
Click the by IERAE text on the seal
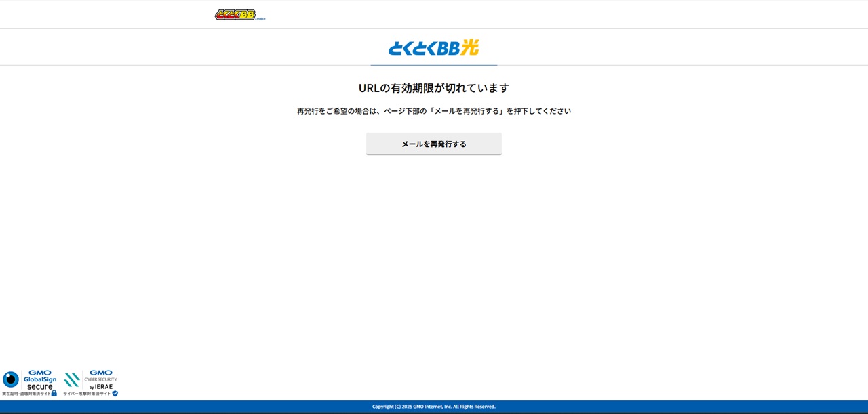pos(100,386)
